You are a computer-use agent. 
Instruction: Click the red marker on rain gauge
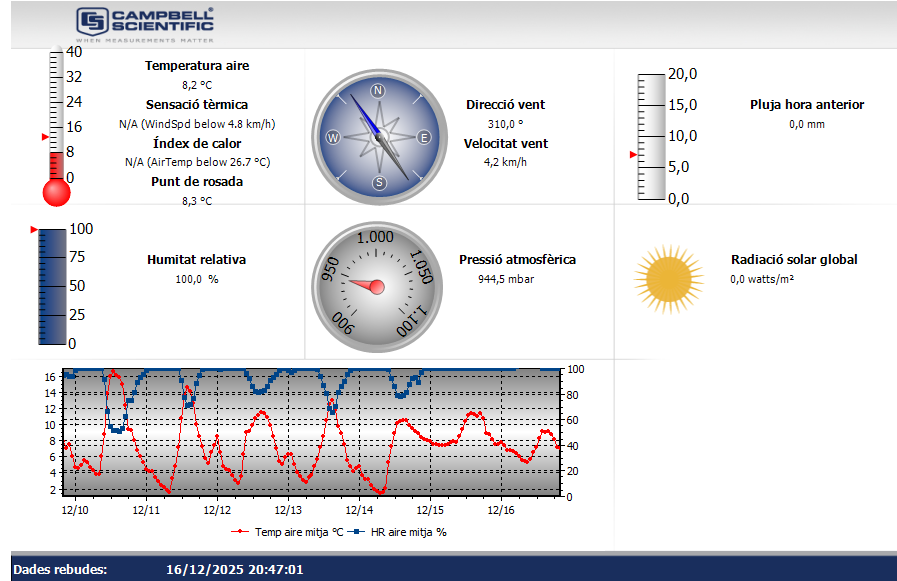[633, 155]
